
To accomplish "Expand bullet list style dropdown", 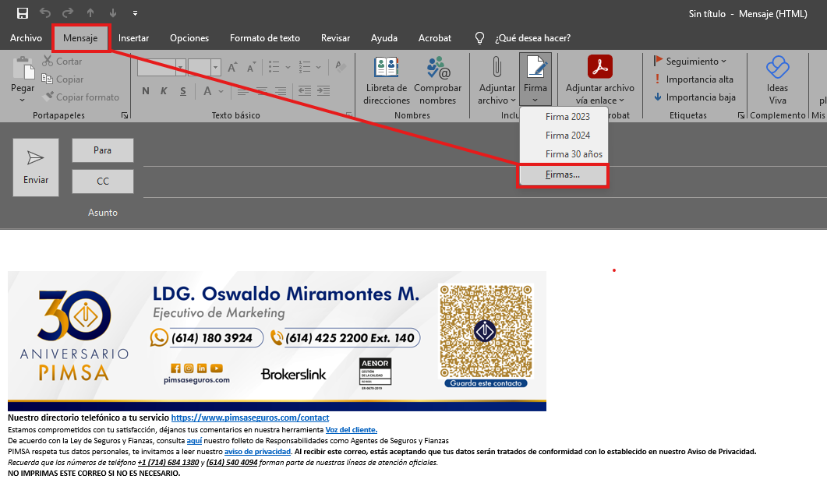I will pyautogui.click(x=288, y=67).
